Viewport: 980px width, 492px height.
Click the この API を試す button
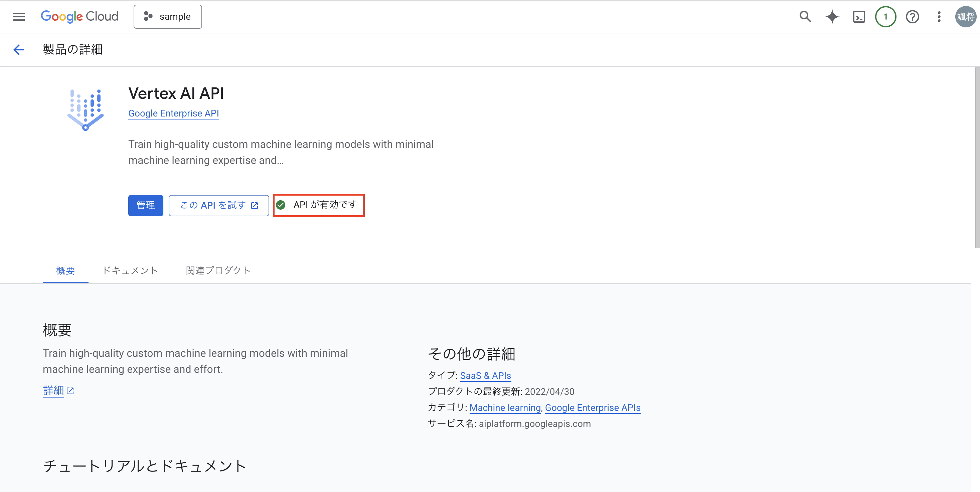pos(219,205)
